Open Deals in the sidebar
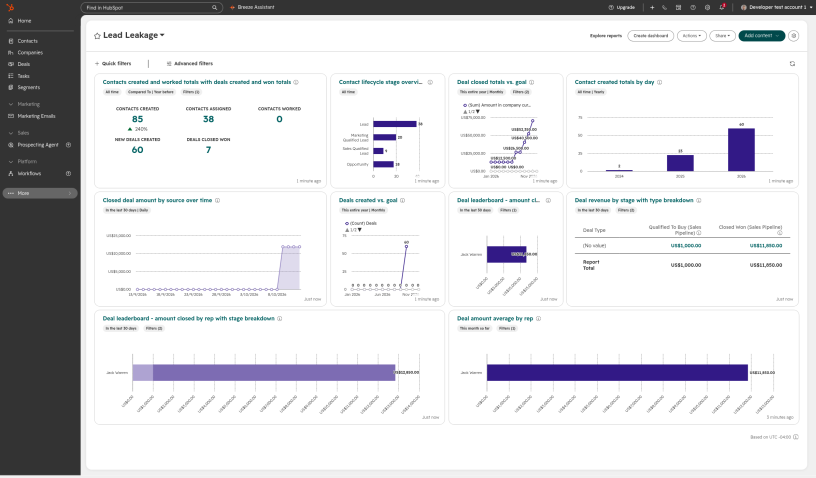 23,64
